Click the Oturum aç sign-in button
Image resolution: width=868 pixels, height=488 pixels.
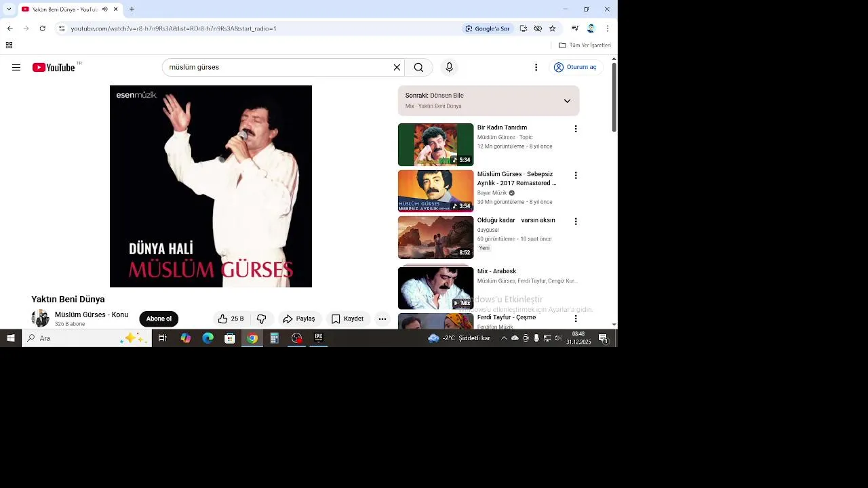[575, 67]
